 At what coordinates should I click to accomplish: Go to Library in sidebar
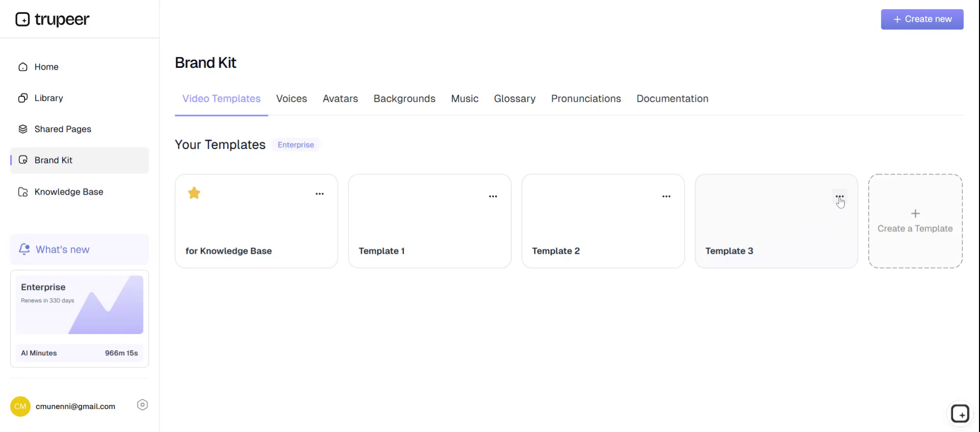coord(48,98)
